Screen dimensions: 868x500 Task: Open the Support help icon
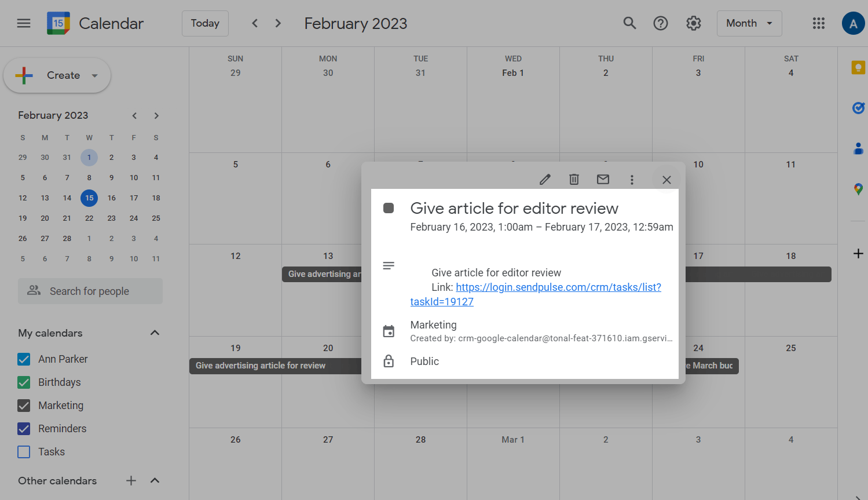click(661, 23)
